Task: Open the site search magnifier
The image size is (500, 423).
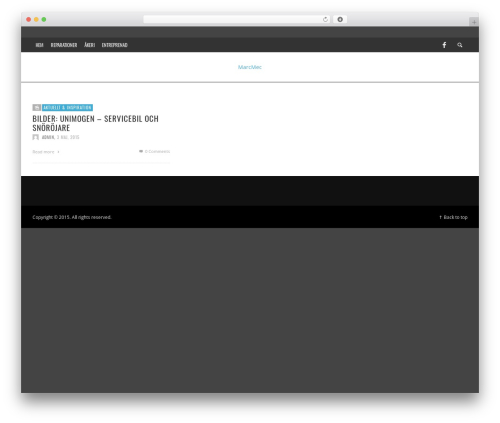Action: [460, 45]
